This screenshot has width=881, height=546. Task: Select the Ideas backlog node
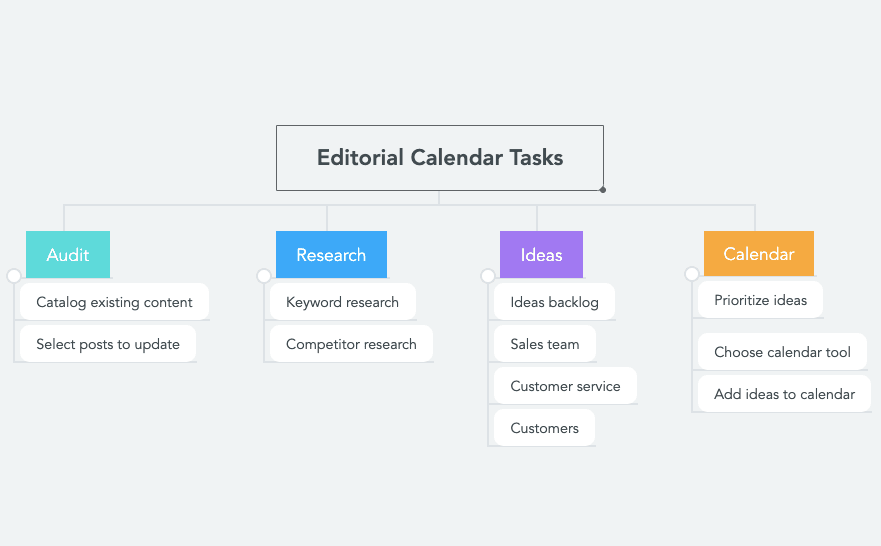(554, 302)
